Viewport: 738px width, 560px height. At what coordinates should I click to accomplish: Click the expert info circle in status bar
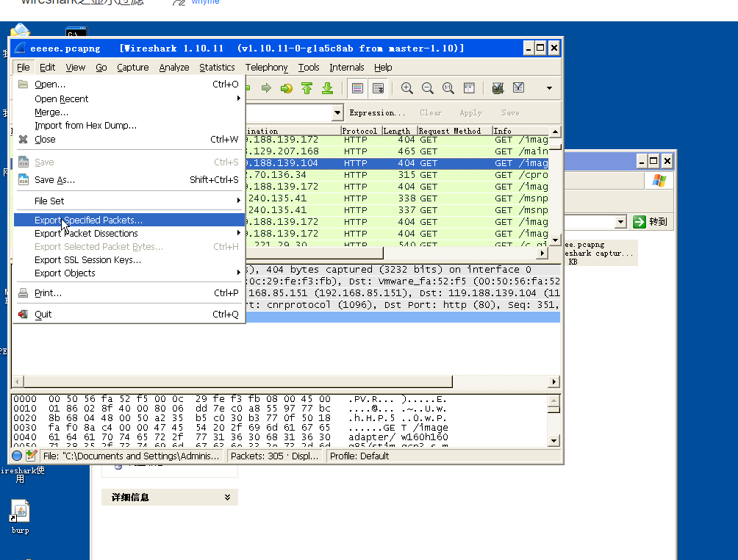17,456
